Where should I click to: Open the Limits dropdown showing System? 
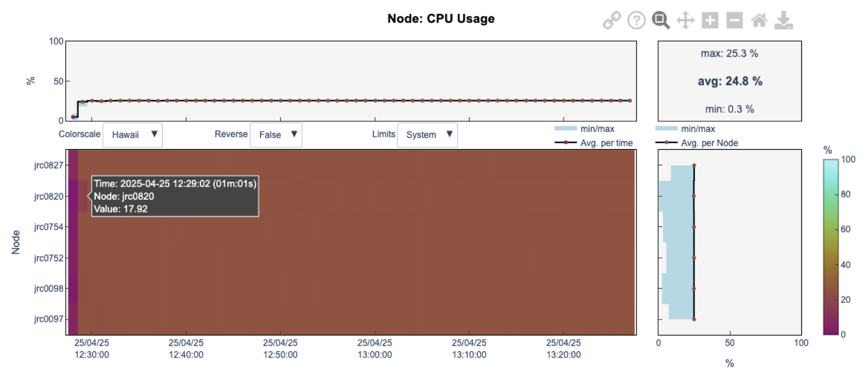[x=427, y=135]
